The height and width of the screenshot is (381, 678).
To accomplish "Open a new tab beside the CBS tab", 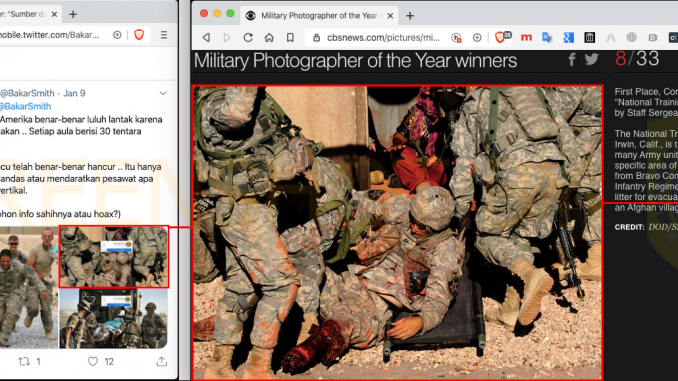I will [x=410, y=16].
